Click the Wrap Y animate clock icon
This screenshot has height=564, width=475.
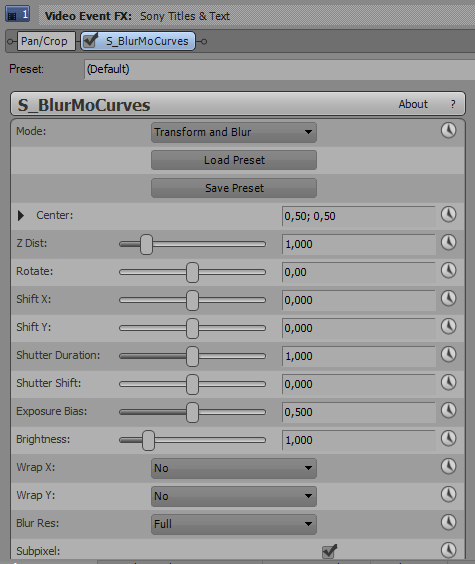[448, 495]
